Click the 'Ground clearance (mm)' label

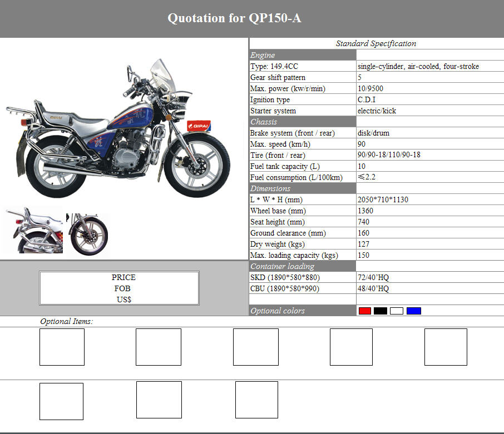(x=288, y=233)
